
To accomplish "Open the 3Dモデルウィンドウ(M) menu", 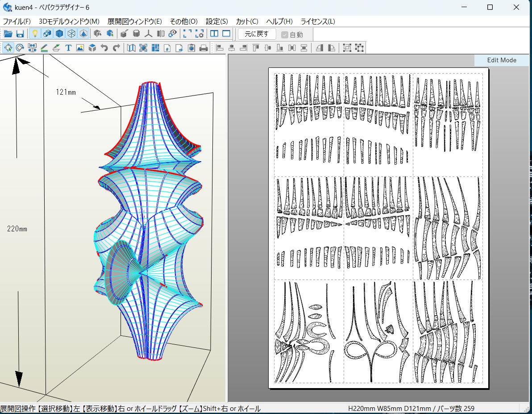I will pos(69,21).
